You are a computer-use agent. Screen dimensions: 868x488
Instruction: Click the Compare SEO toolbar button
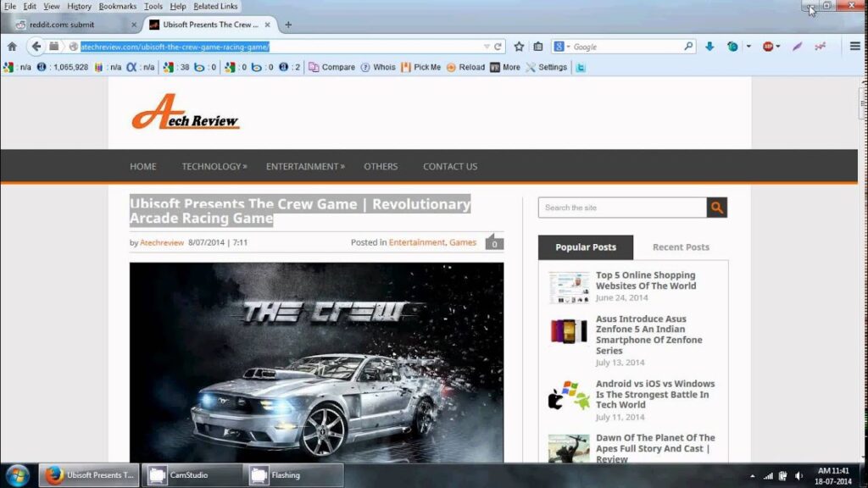(x=331, y=67)
